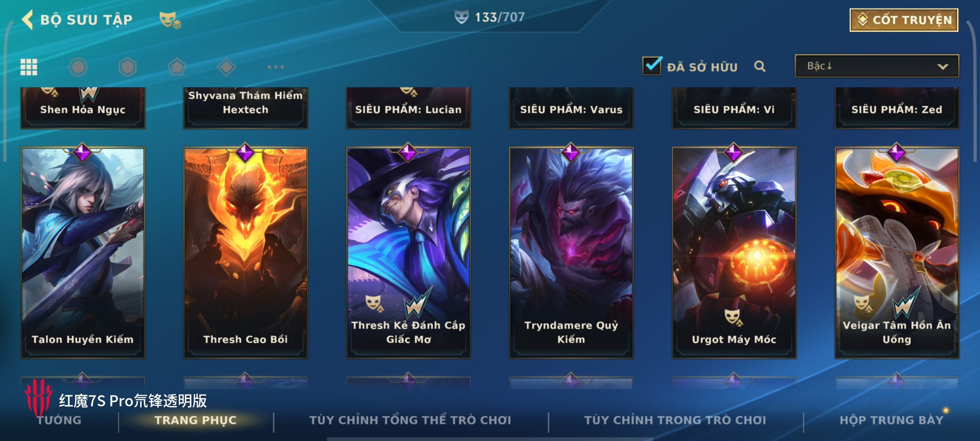Open the skin search magnifier
Viewport: 980px width, 441px height.
(x=759, y=66)
